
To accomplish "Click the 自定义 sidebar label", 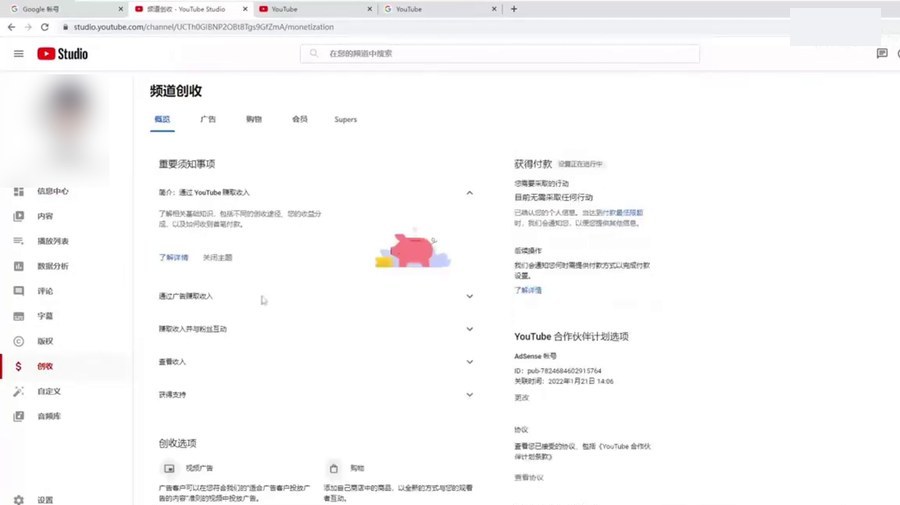I will coord(49,391).
